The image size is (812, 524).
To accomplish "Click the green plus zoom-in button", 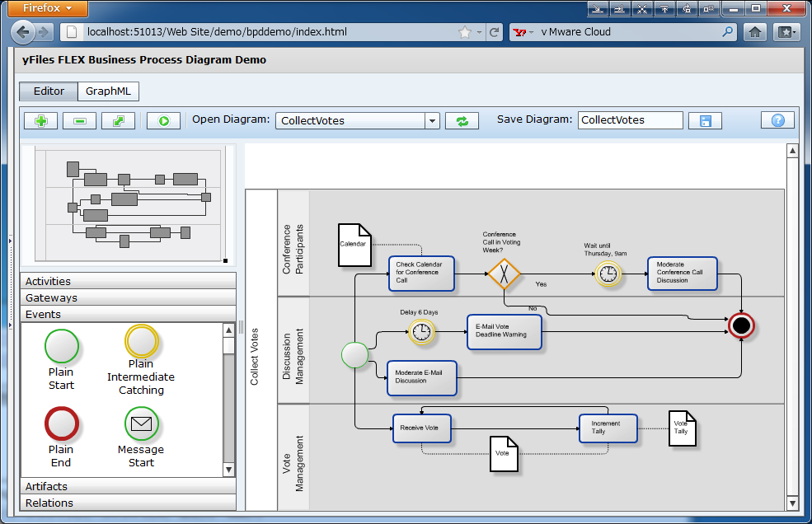I will (x=41, y=120).
